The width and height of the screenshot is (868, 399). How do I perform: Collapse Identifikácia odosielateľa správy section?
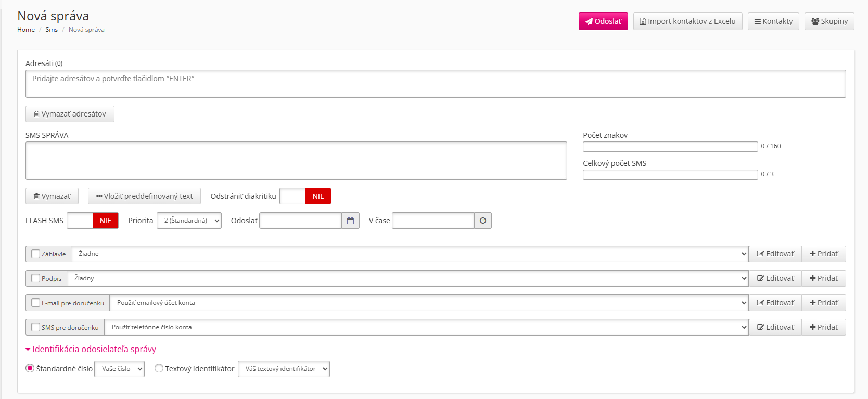[x=91, y=349]
